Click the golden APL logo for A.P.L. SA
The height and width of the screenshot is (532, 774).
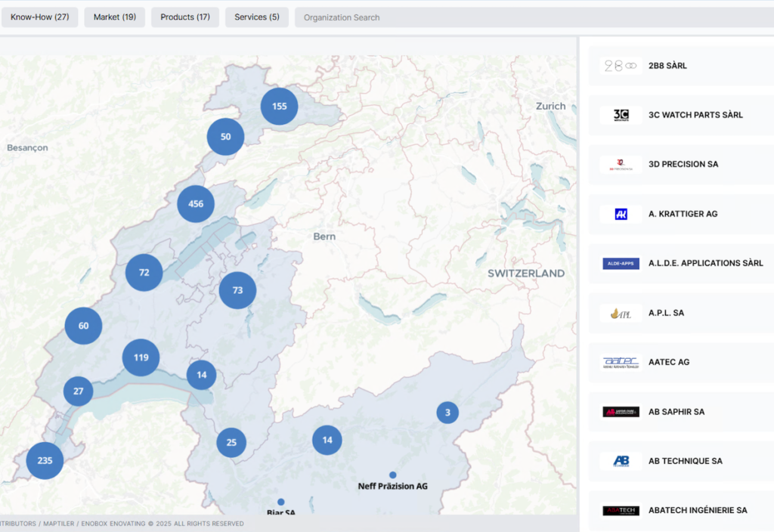tap(621, 313)
